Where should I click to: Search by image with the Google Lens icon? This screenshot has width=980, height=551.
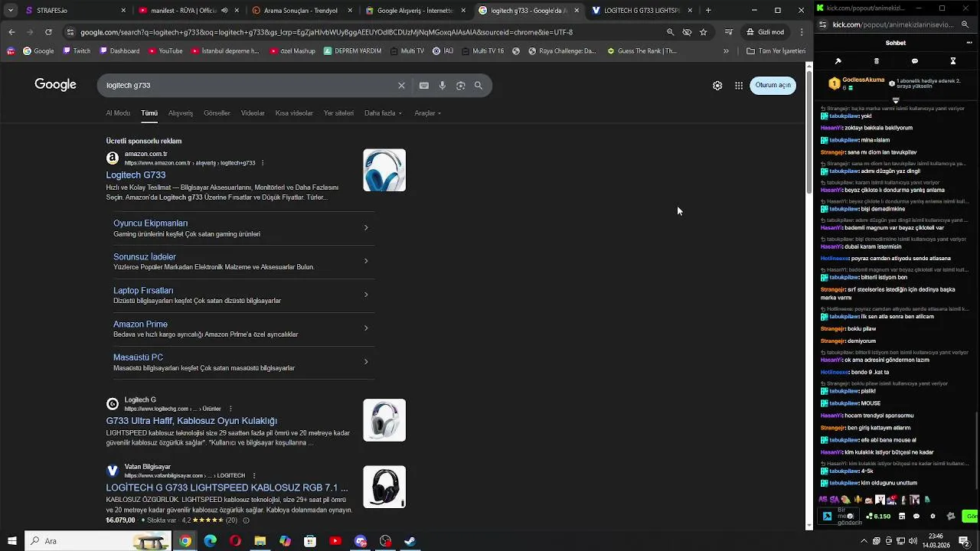461,86
